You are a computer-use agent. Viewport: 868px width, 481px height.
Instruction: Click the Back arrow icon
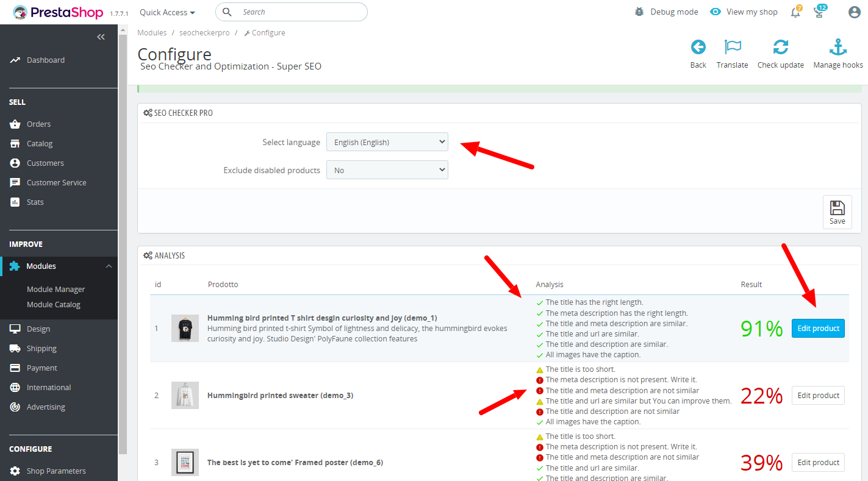point(698,47)
